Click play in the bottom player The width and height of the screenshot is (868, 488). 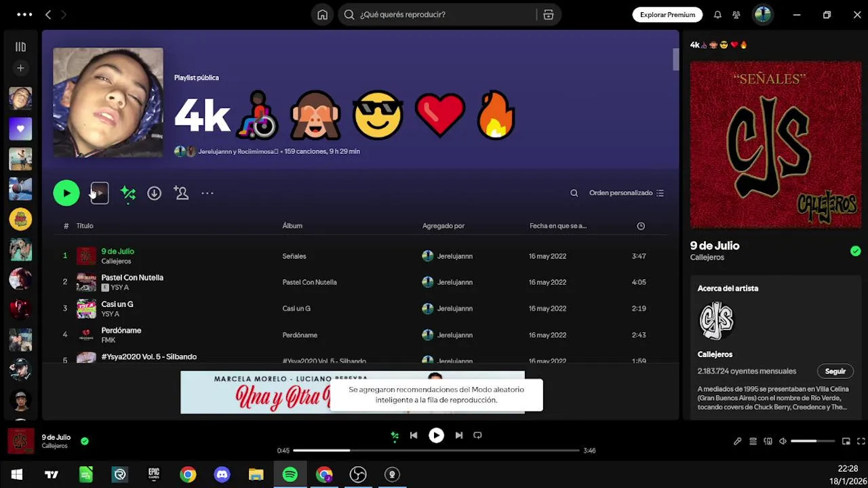pyautogui.click(x=436, y=436)
